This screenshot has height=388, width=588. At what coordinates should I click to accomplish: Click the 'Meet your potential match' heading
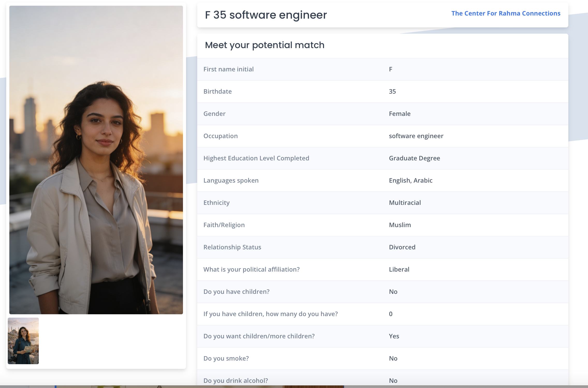coord(264,45)
